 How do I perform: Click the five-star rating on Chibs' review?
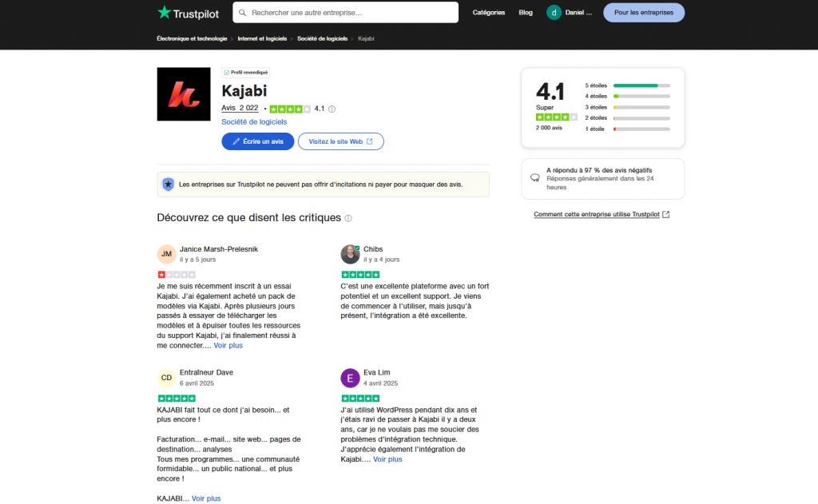(360, 275)
